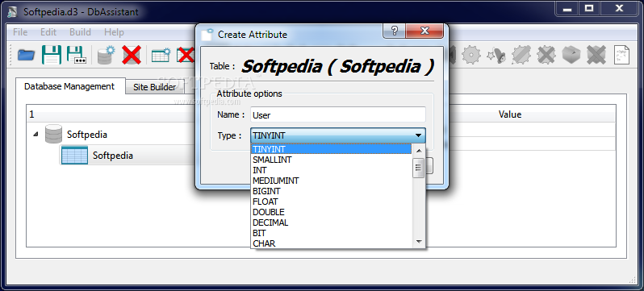
Task: Click the type list scrollbar thumb
Action: tap(419, 168)
